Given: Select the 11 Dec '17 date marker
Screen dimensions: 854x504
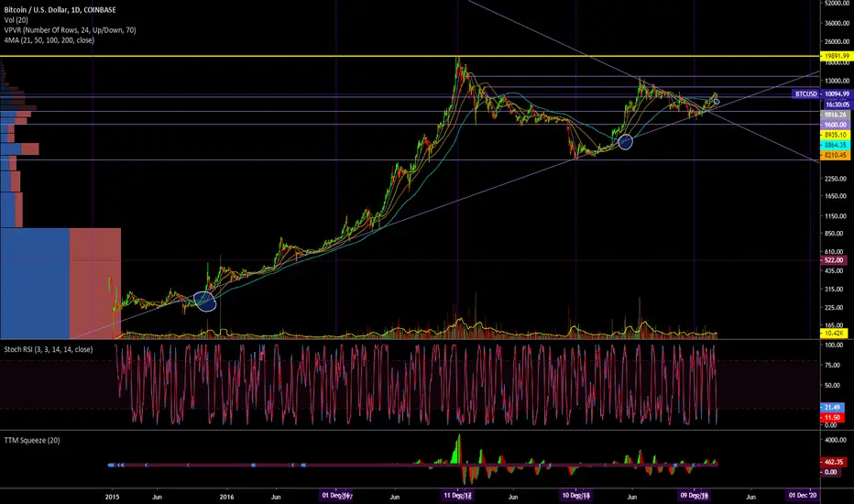Looking at the screenshot, I should 457,495.
